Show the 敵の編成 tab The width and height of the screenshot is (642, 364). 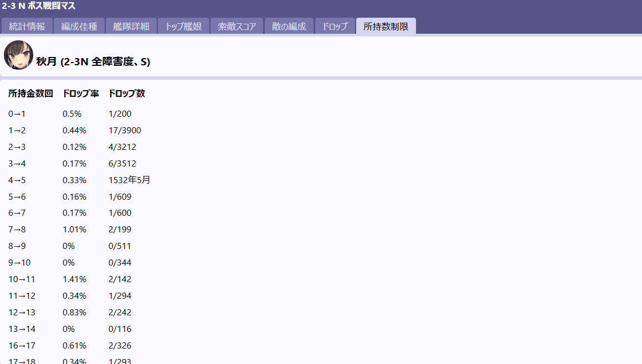(x=289, y=26)
